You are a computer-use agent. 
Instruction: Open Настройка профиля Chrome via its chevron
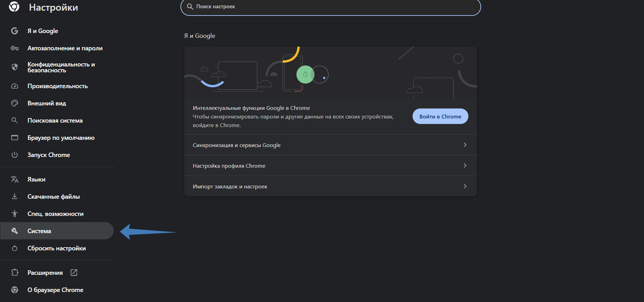coord(465,166)
